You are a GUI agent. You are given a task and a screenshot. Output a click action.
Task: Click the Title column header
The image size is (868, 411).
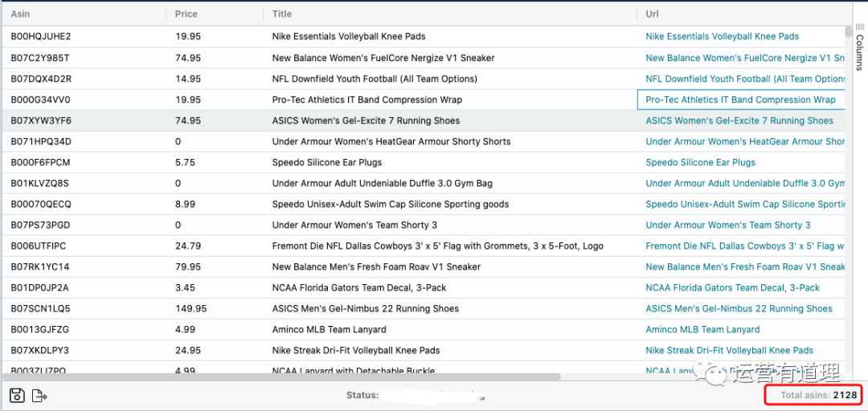281,14
